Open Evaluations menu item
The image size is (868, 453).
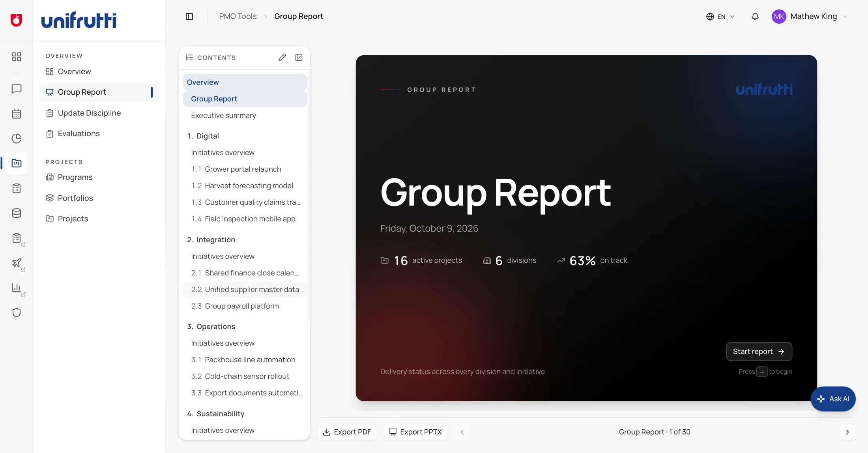pos(99,133)
